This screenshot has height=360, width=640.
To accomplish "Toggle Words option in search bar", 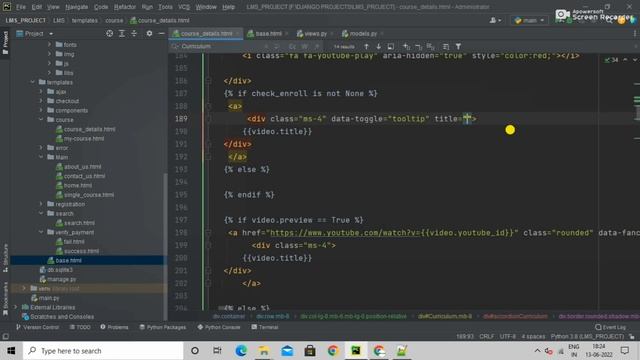I will tap(304, 47).
